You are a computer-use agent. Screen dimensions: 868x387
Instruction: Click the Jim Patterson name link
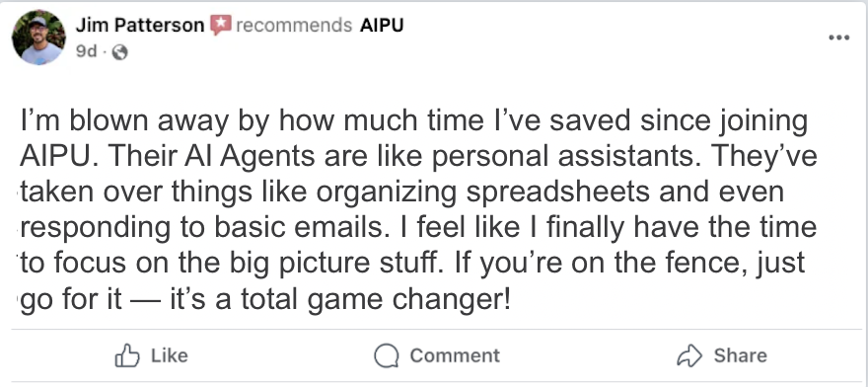[140, 25]
